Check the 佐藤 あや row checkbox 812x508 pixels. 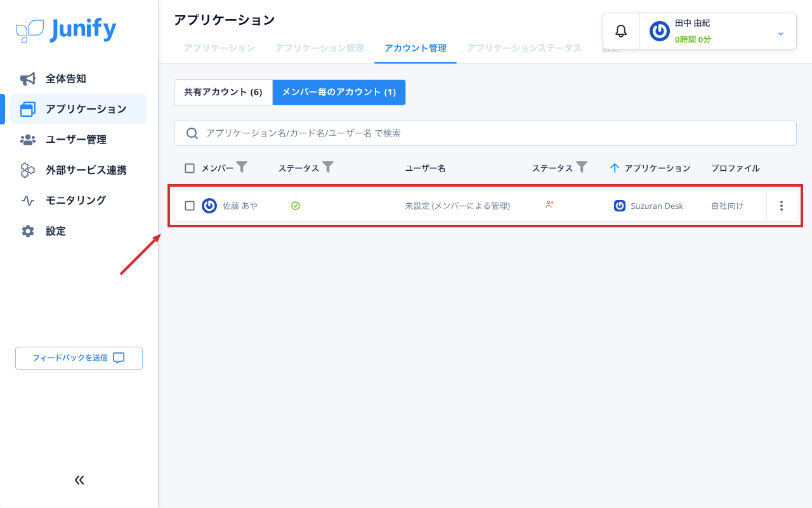click(x=190, y=206)
